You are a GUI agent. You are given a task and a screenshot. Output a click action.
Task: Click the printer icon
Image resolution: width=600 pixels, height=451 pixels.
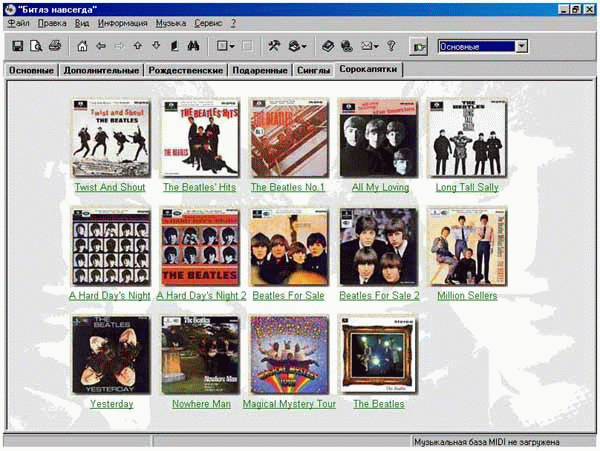pyautogui.click(x=55, y=46)
